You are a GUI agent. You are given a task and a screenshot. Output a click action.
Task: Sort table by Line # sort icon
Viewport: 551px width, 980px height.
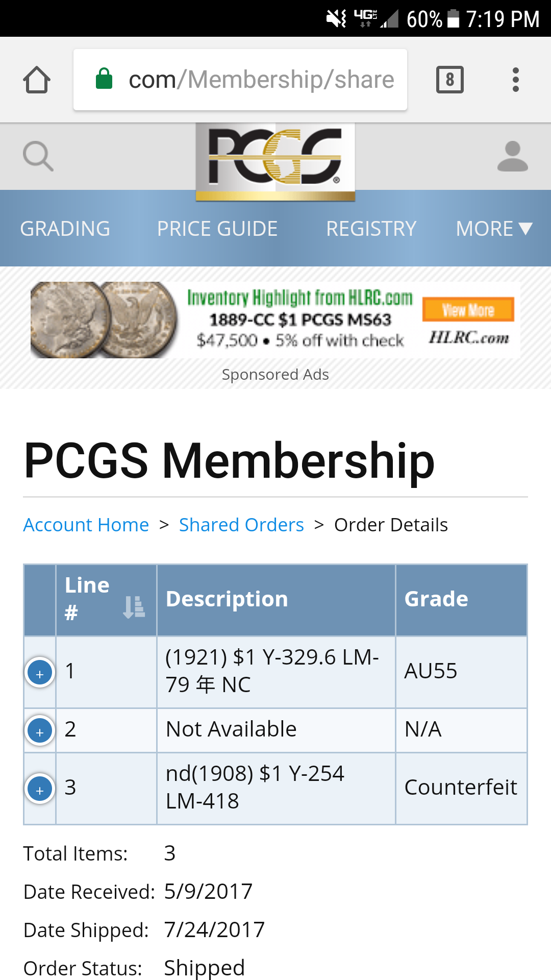(x=134, y=607)
